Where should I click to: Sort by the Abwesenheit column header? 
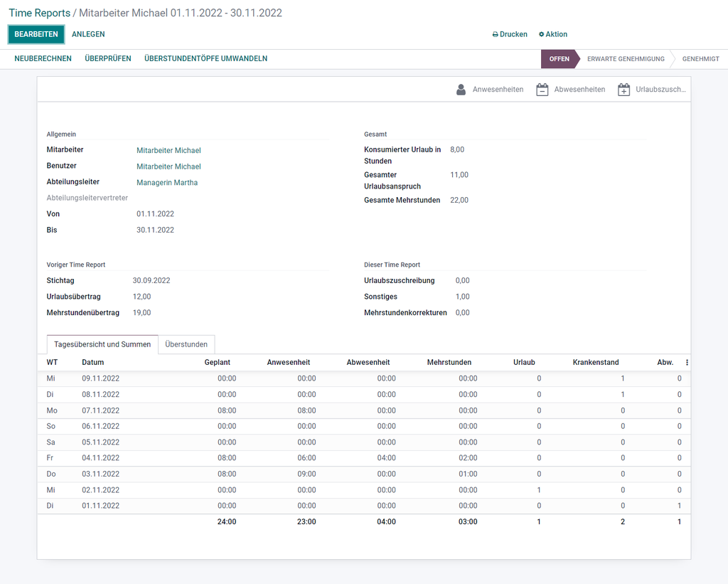pos(368,362)
